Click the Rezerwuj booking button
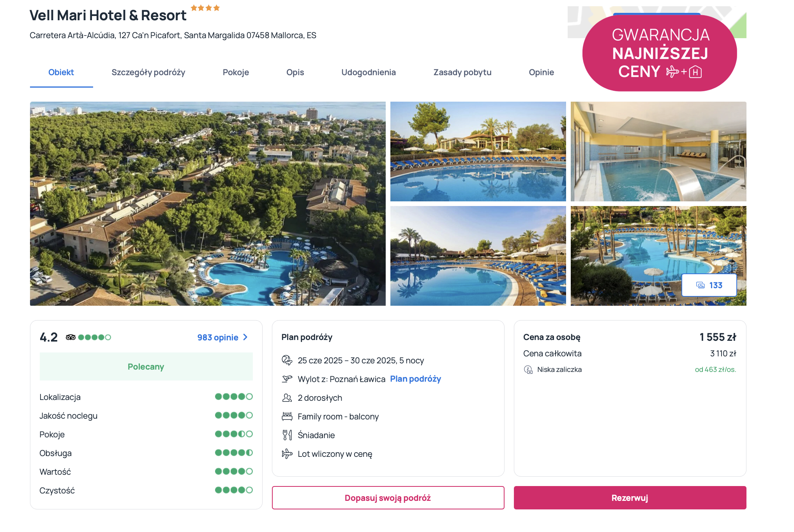This screenshot has width=794, height=532. [630, 498]
